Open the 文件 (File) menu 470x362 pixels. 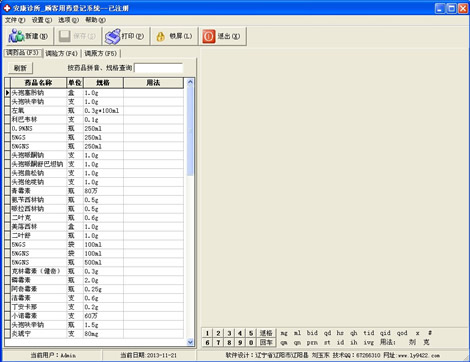pyautogui.click(x=15, y=20)
